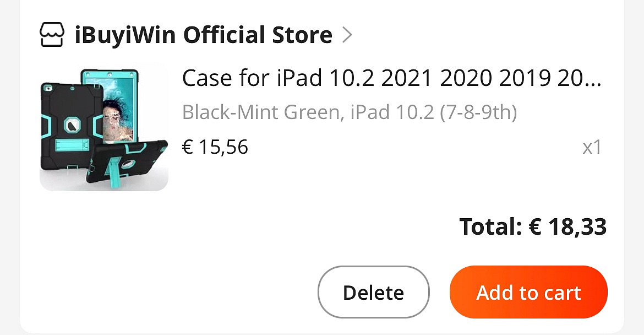Click the 'Total:' label
Image resolution: width=644 pixels, height=335 pixels.
[x=490, y=226]
